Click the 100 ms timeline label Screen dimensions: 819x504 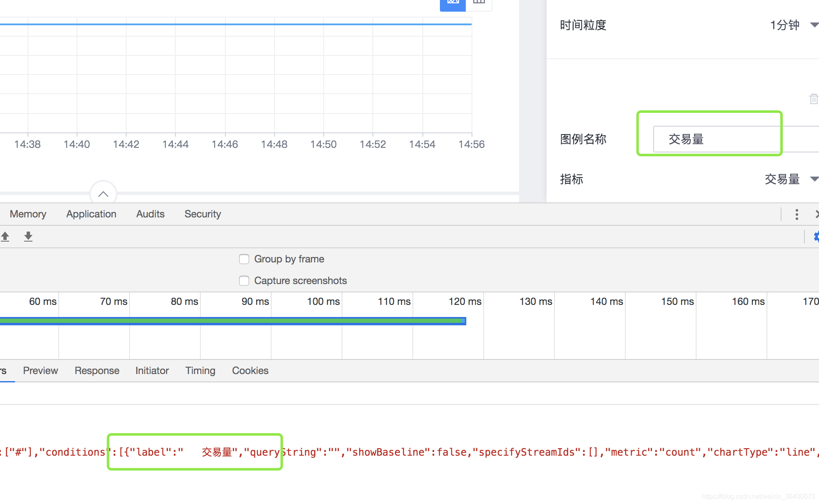323,302
